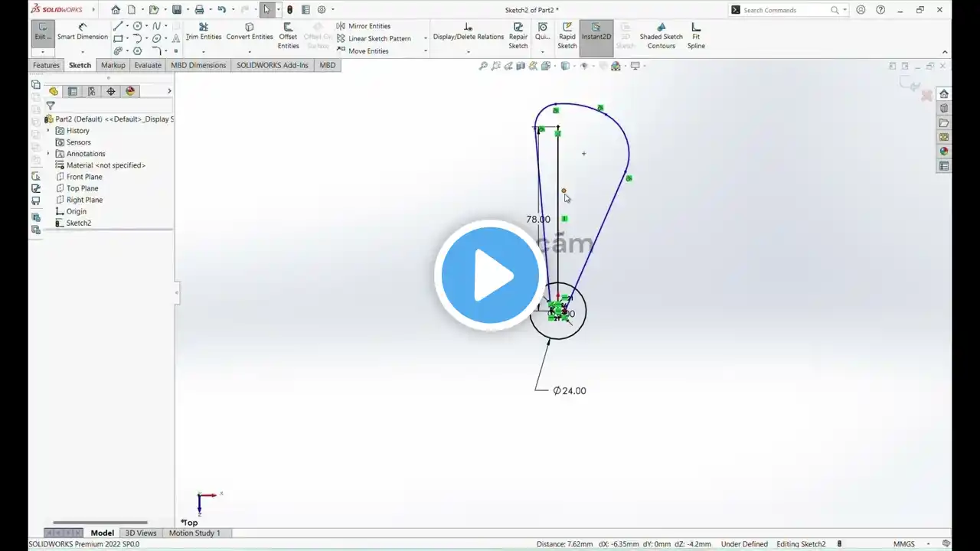Select Material <not specified> item
This screenshot has width=980, height=551.
pyautogui.click(x=100, y=165)
